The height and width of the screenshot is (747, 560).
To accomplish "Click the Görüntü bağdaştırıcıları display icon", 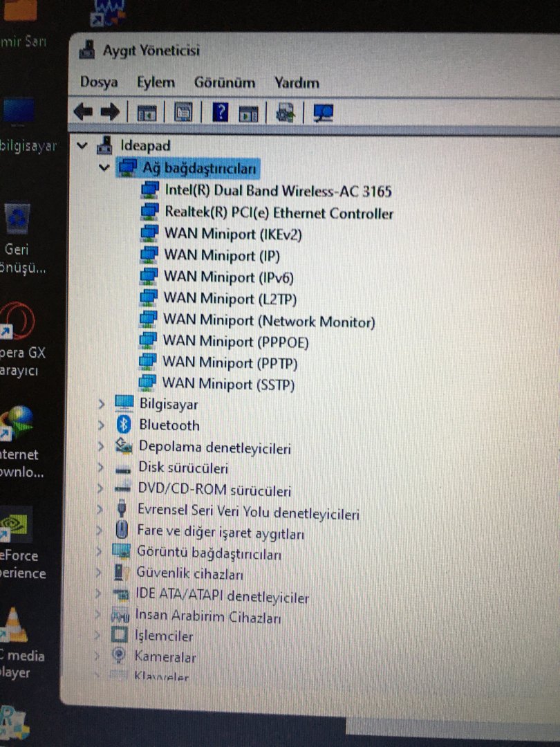I will click(121, 551).
